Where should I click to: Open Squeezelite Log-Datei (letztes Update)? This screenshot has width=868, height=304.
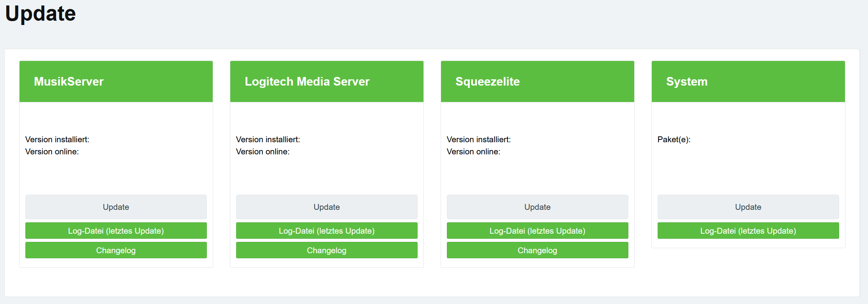pyautogui.click(x=537, y=231)
